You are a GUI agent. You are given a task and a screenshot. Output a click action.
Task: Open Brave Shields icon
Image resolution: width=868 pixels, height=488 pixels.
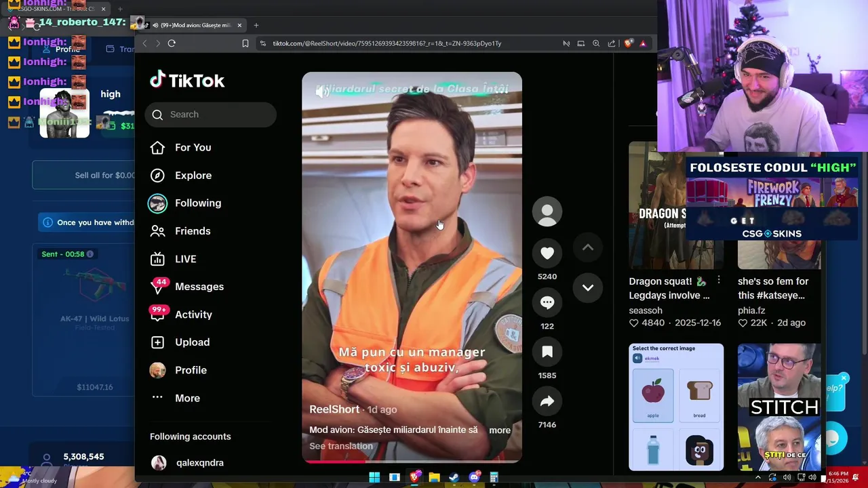(x=629, y=43)
